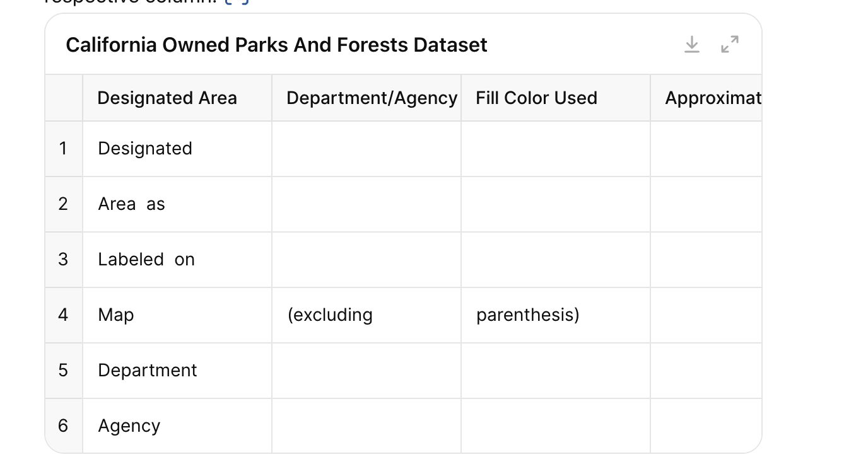
Task: Expand the dataset table to fullscreen
Action: click(730, 45)
